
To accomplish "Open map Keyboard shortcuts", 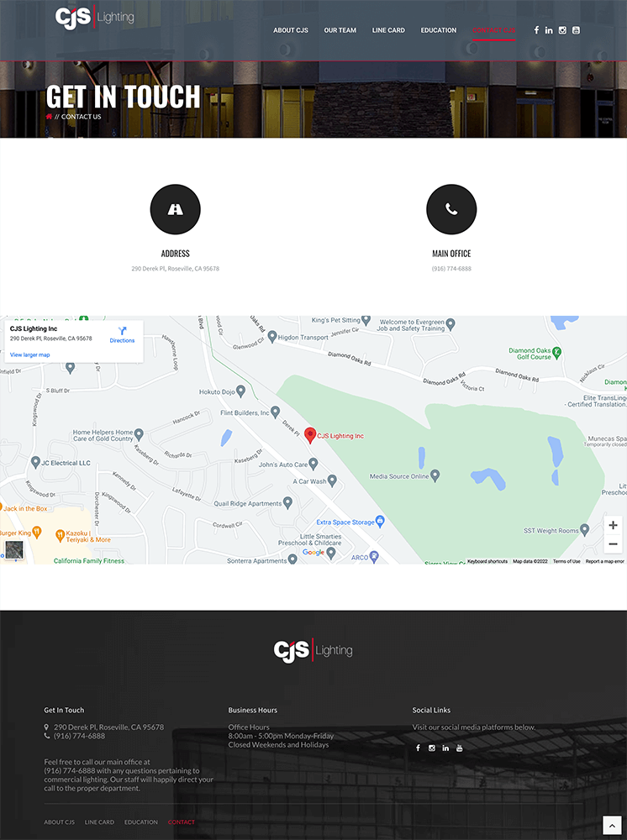I will 487,561.
